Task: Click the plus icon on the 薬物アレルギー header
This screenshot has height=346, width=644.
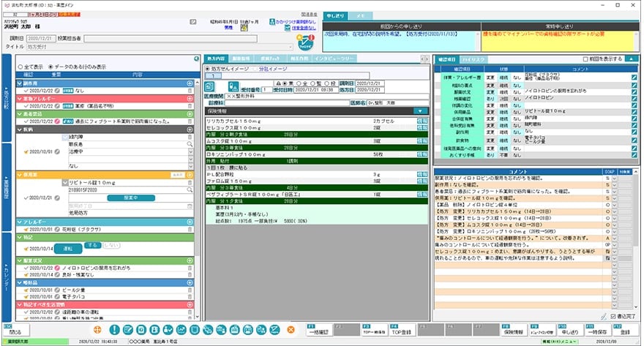Action: [190, 98]
